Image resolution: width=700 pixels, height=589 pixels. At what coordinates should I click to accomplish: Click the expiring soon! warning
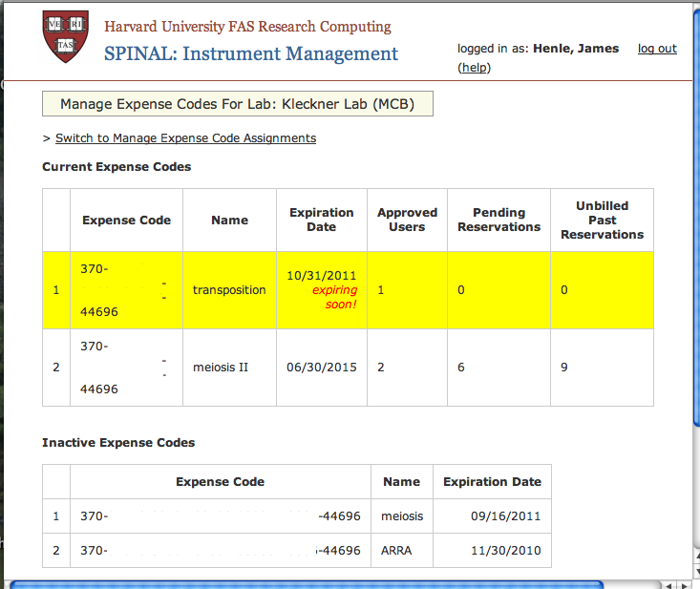click(x=335, y=297)
